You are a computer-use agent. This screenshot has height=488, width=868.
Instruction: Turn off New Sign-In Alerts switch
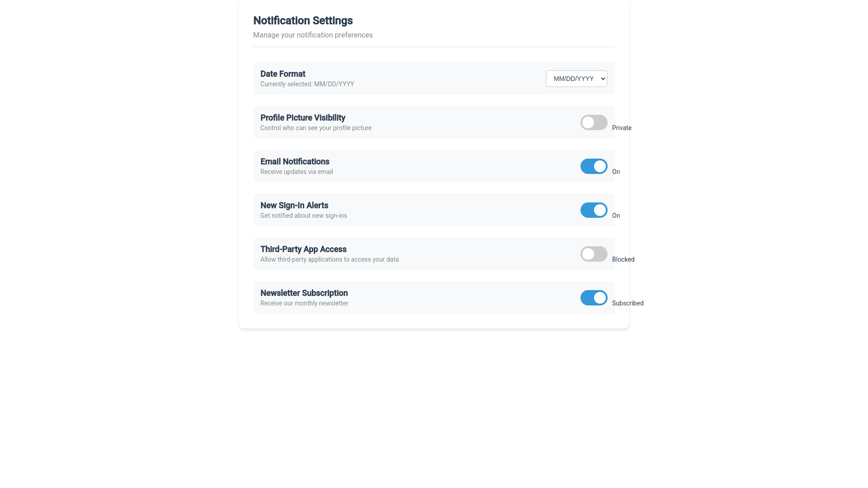[594, 210]
